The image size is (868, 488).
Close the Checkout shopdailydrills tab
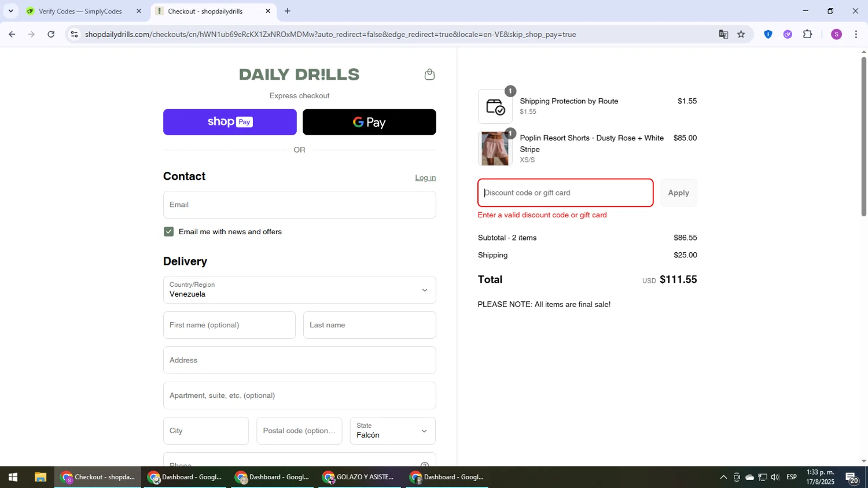(x=268, y=11)
